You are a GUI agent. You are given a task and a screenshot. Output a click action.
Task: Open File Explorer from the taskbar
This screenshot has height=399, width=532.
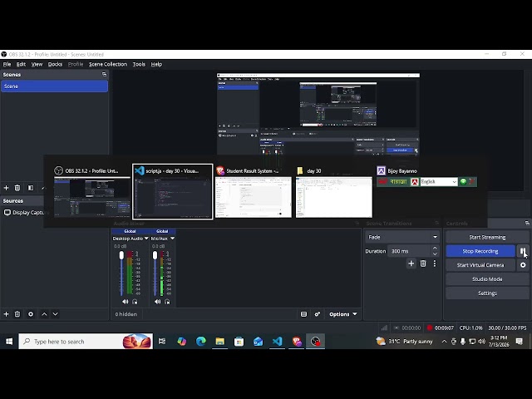coord(219,342)
